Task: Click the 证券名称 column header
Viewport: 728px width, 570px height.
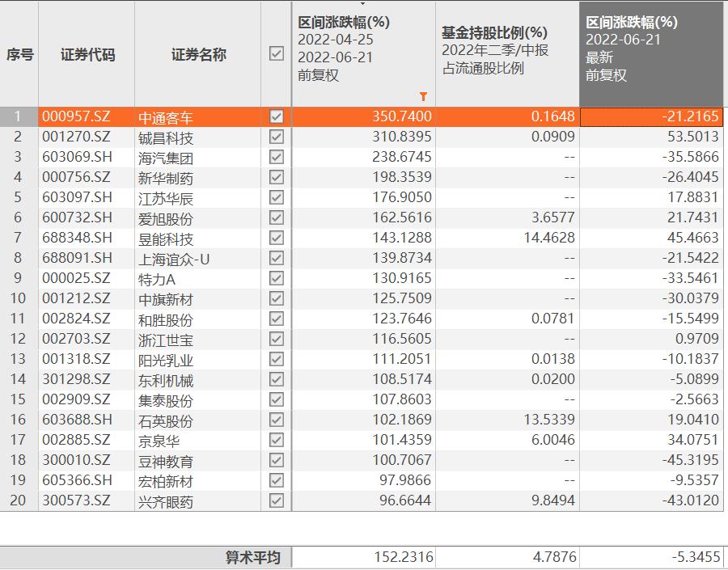Action: (x=198, y=54)
